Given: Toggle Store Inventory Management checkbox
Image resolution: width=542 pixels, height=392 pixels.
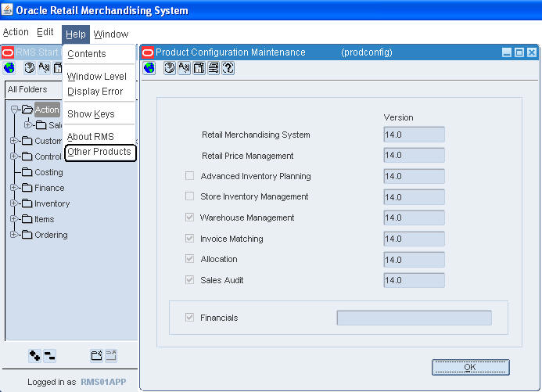Looking at the screenshot, I should tap(189, 196).
